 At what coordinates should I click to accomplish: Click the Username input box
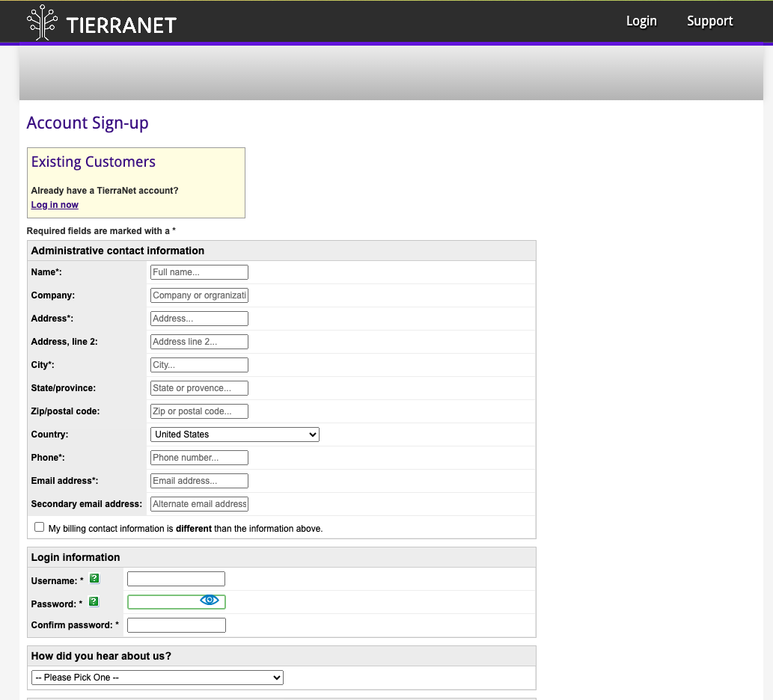176,579
